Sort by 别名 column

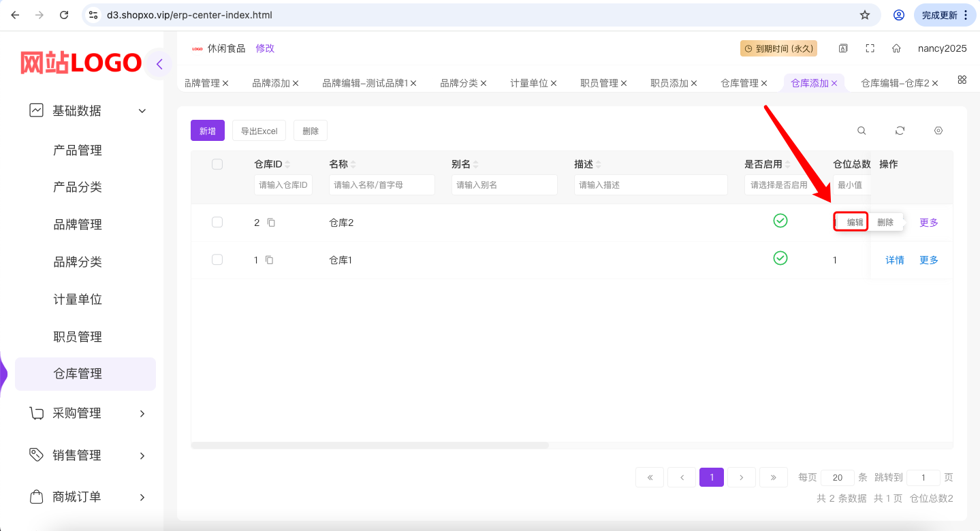coord(475,165)
